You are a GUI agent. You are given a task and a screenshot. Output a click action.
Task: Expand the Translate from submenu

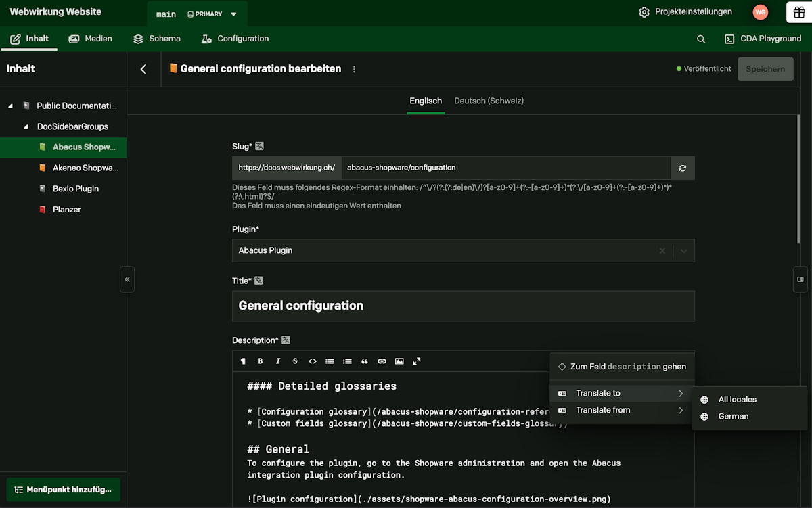click(x=621, y=410)
